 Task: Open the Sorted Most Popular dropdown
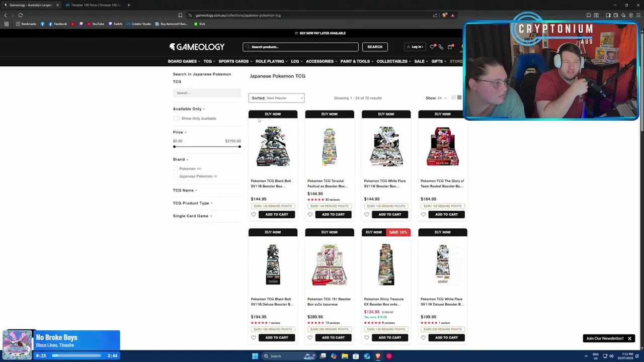(x=277, y=98)
